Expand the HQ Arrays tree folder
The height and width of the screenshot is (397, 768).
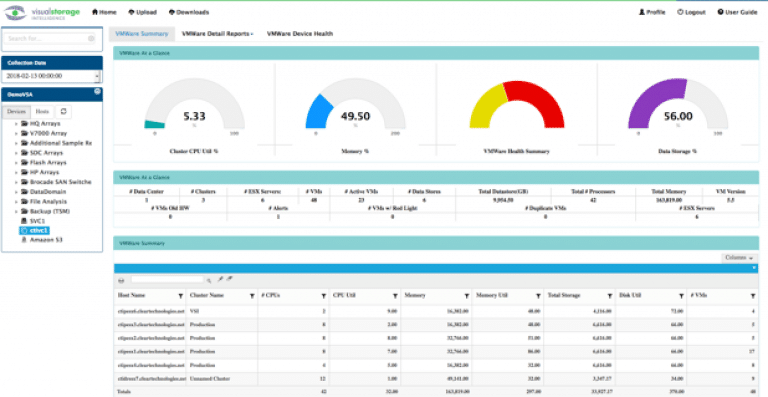pyautogui.click(x=16, y=123)
